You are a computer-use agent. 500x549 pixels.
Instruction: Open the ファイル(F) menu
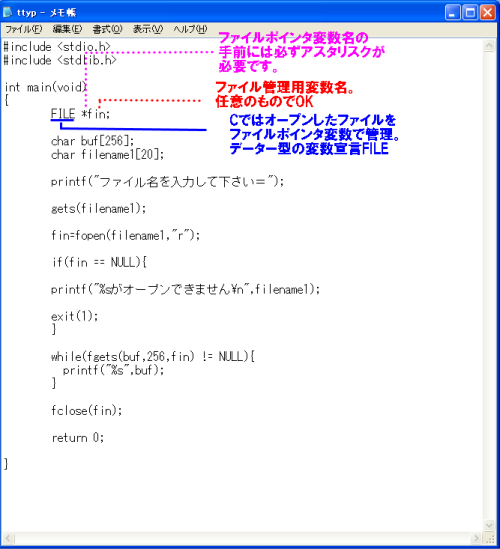click(23, 29)
